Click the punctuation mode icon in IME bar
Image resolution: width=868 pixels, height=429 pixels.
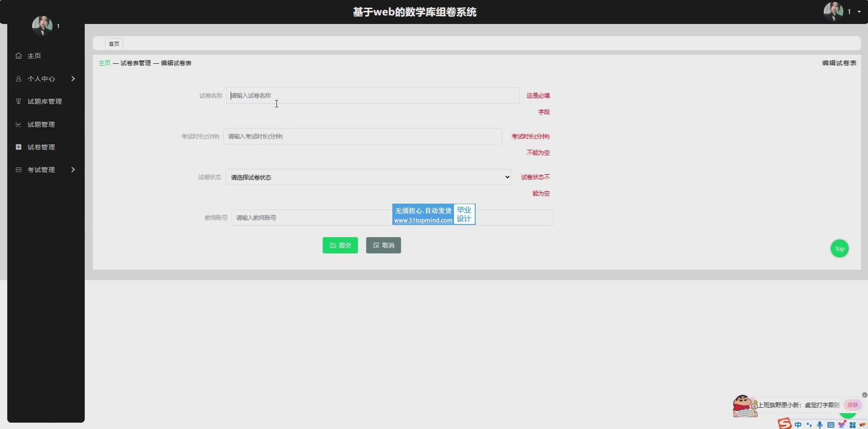(x=809, y=424)
